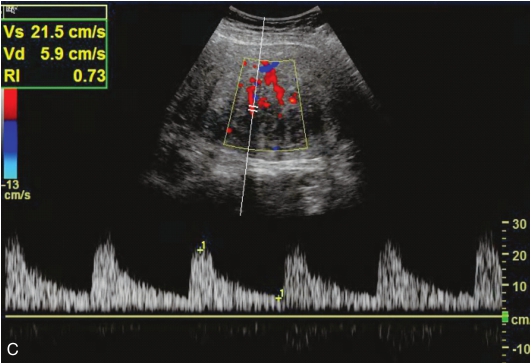Click the large blue flow region in color box
This screenshot has height=363, width=531.
[x=269, y=67]
